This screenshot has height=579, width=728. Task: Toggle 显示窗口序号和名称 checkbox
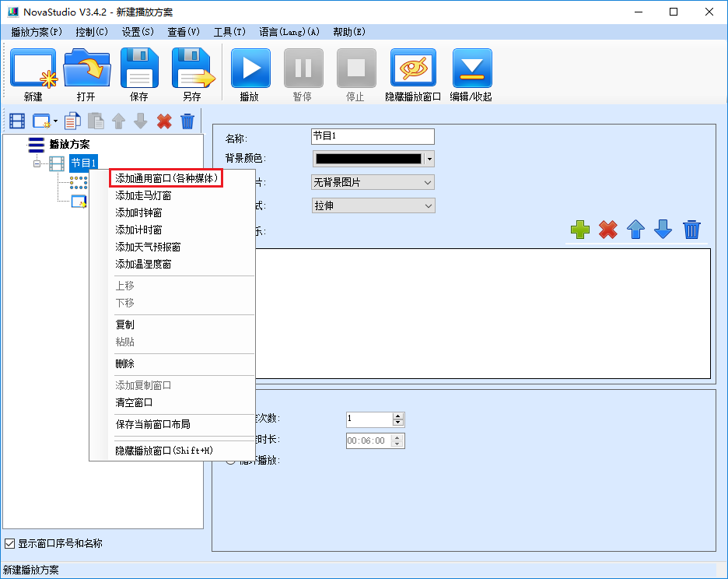10,543
